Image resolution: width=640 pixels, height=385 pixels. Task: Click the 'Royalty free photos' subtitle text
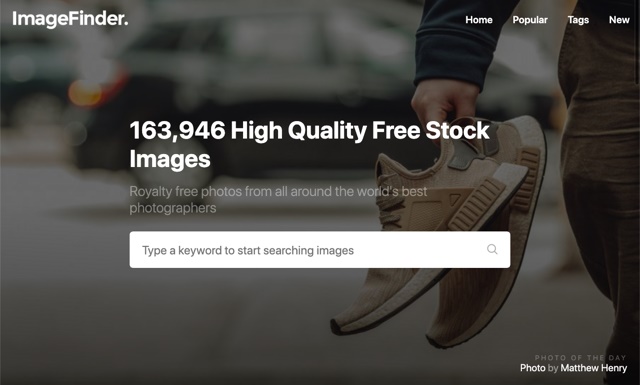(x=278, y=199)
